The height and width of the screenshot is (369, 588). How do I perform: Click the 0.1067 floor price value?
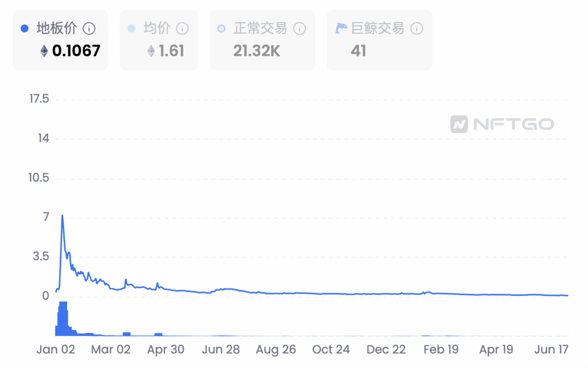click(76, 50)
